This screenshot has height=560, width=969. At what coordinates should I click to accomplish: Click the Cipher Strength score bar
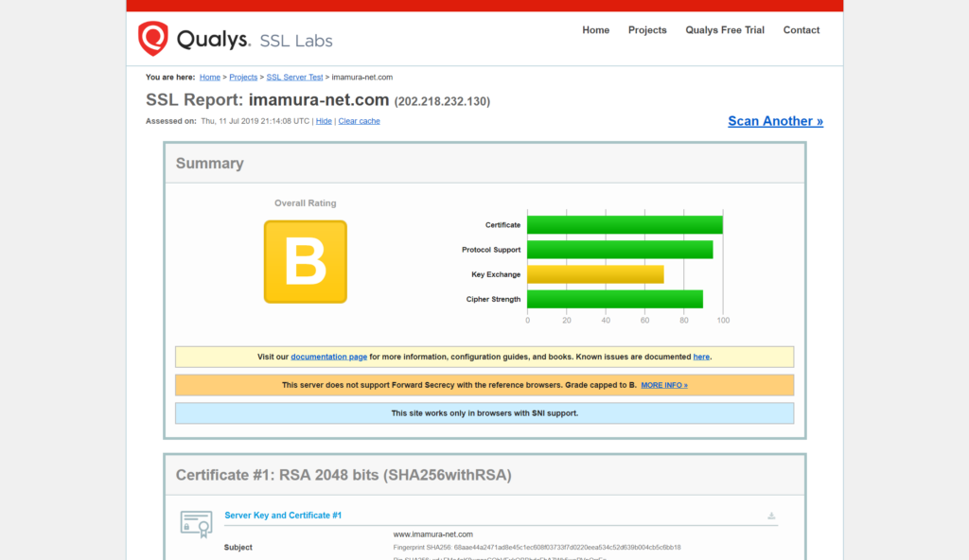pos(615,299)
